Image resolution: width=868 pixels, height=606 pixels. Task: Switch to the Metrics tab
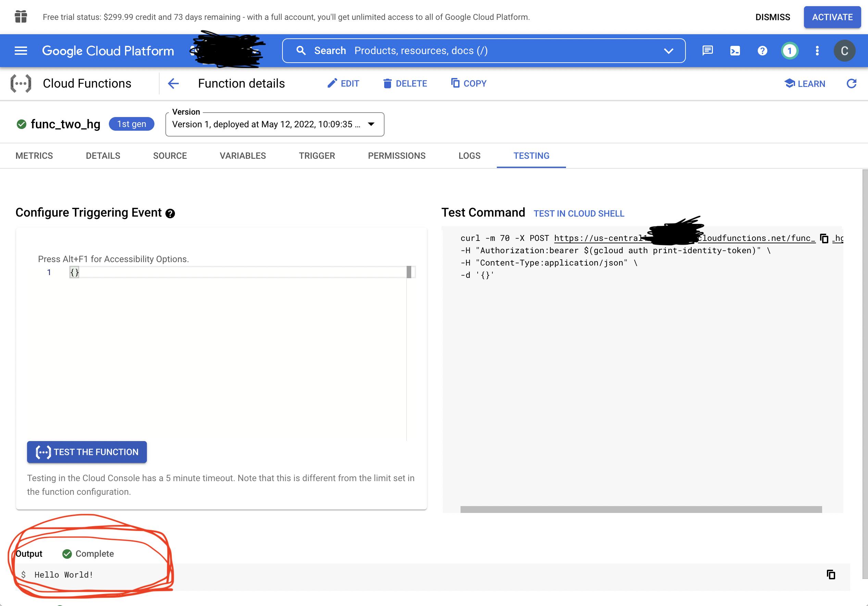click(34, 156)
